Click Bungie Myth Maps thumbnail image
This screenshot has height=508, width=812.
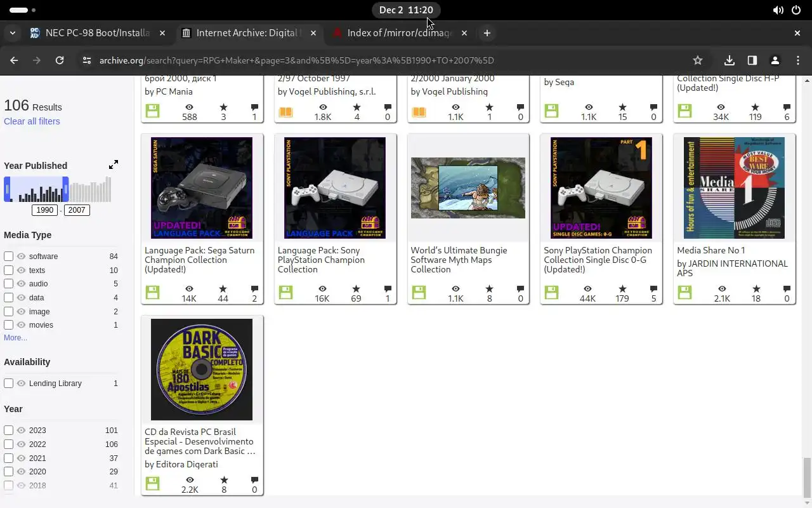click(468, 188)
